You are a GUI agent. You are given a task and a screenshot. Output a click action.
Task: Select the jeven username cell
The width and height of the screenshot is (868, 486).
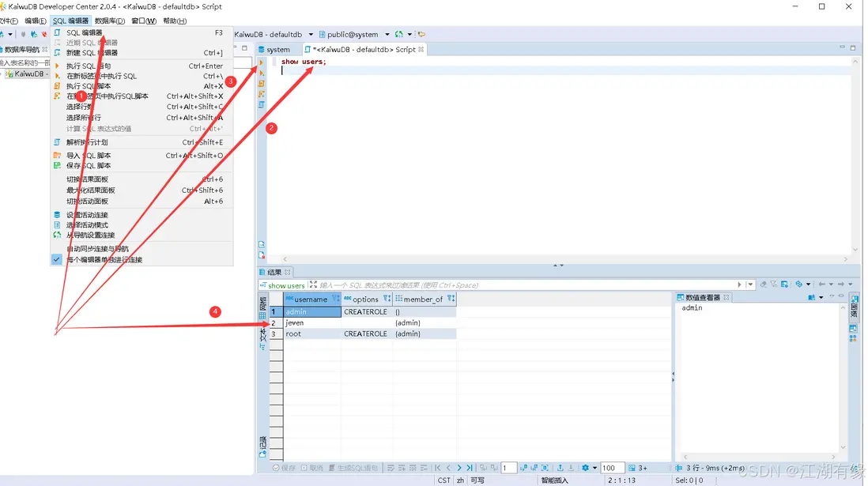point(312,322)
